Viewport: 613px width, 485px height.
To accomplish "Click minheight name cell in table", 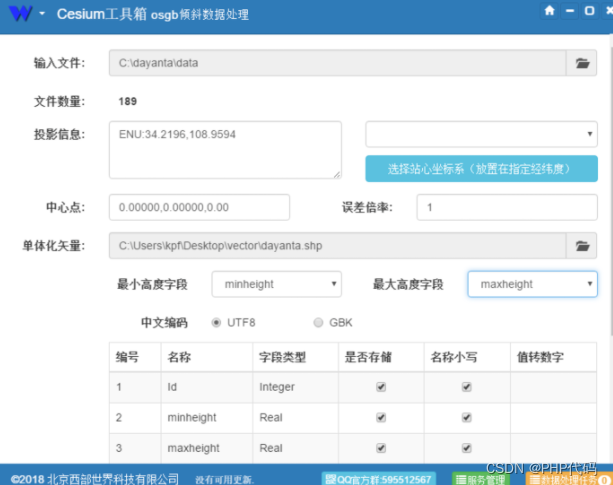I will (x=207, y=417).
